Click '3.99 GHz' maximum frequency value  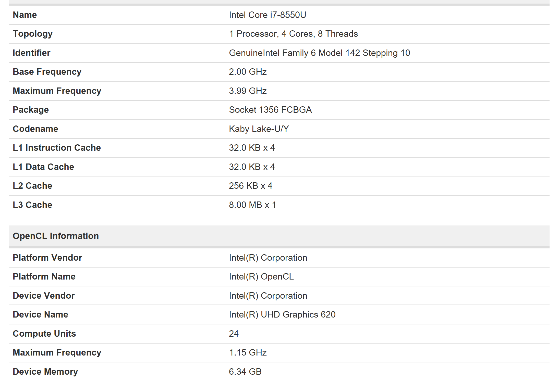(248, 91)
